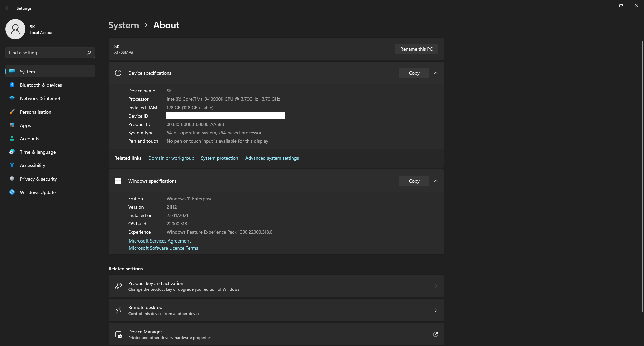The height and width of the screenshot is (346, 644).
Task: Navigate to Accounts settings
Action: click(50, 138)
